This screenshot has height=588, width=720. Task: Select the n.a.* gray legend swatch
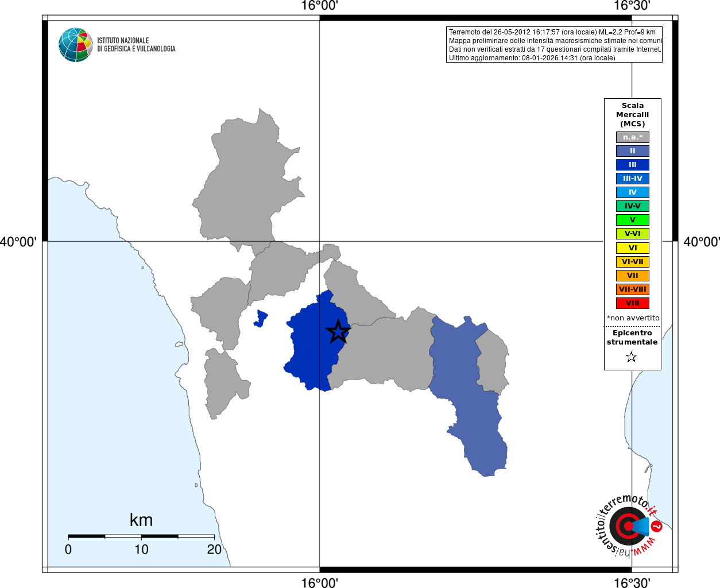click(632, 137)
